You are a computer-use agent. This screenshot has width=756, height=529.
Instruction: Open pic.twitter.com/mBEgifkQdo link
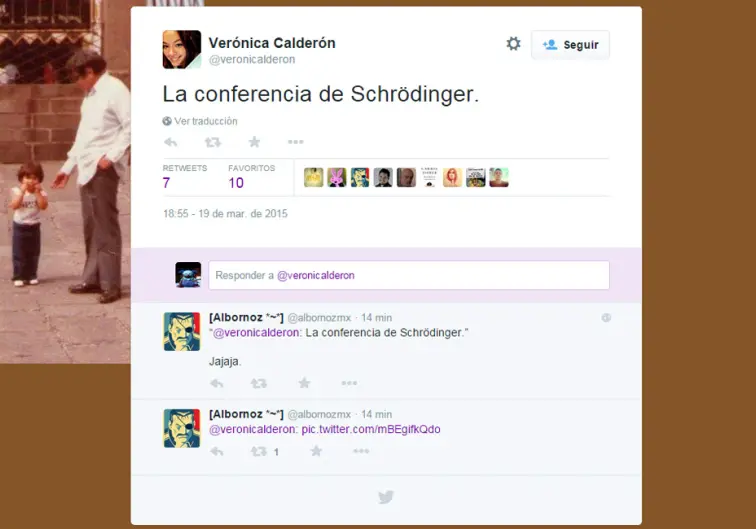tap(371, 429)
